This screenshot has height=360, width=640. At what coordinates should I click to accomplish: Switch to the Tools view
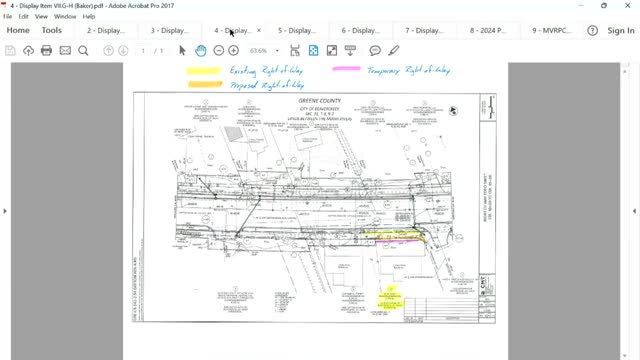coord(51,31)
